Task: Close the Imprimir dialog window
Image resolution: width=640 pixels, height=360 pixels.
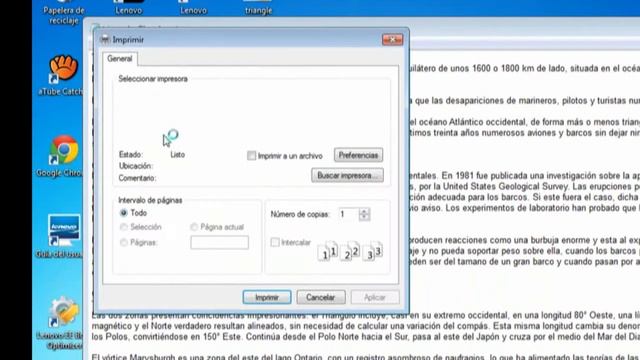Action: coord(392,40)
